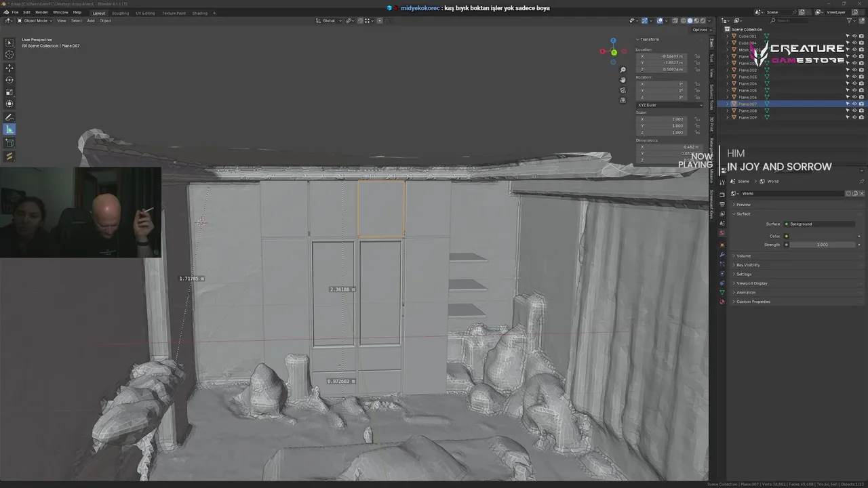Click the green Z axis gizmo ball

(614, 52)
